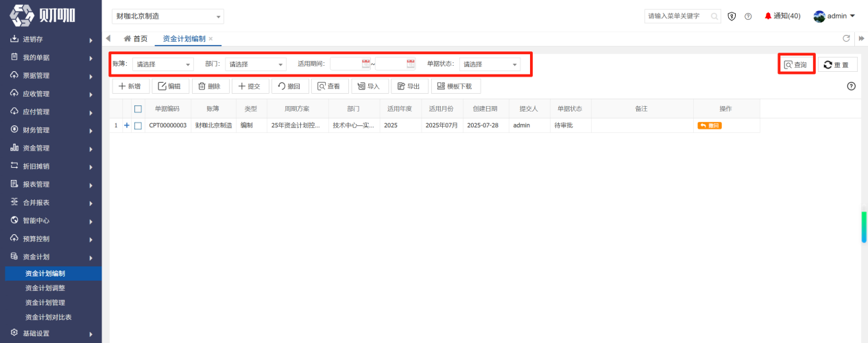Screen dimensions: 868x343
Task: Click the help question mark in header
Action: pos(748,16)
